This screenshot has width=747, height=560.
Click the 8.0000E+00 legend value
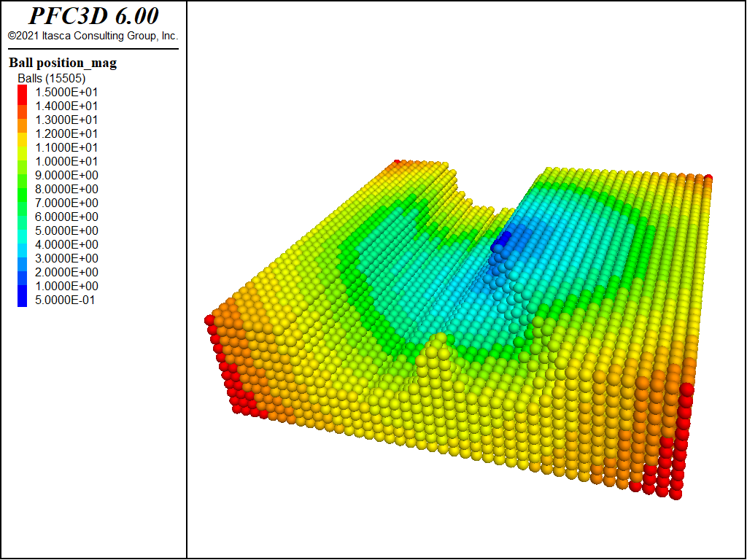point(66,189)
